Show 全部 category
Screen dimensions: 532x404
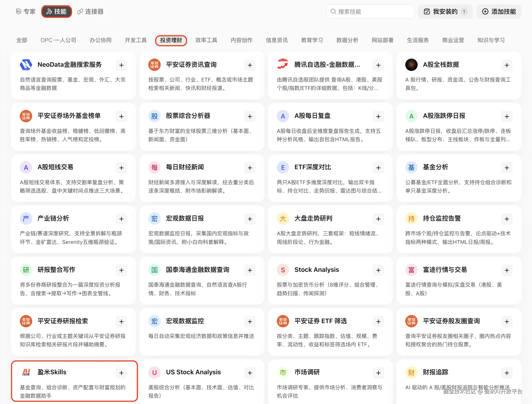[x=22, y=40]
